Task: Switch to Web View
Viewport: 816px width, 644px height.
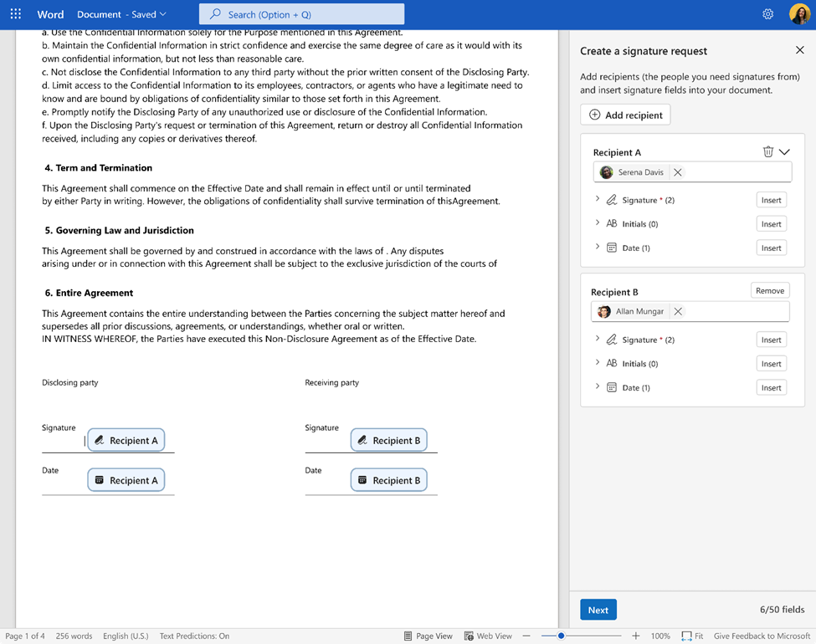Action: click(x=488, y=636)
